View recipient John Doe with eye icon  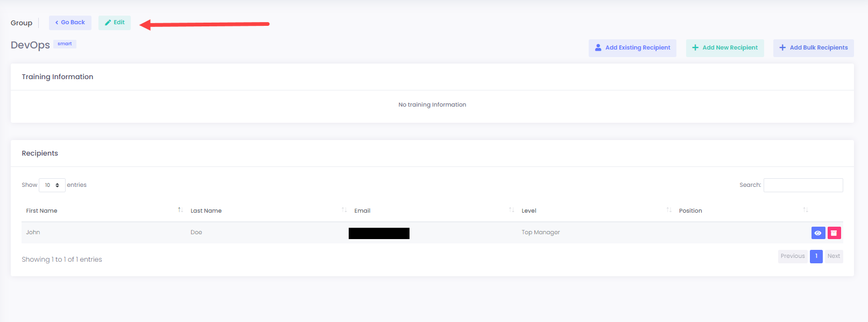tap(817, 233)
